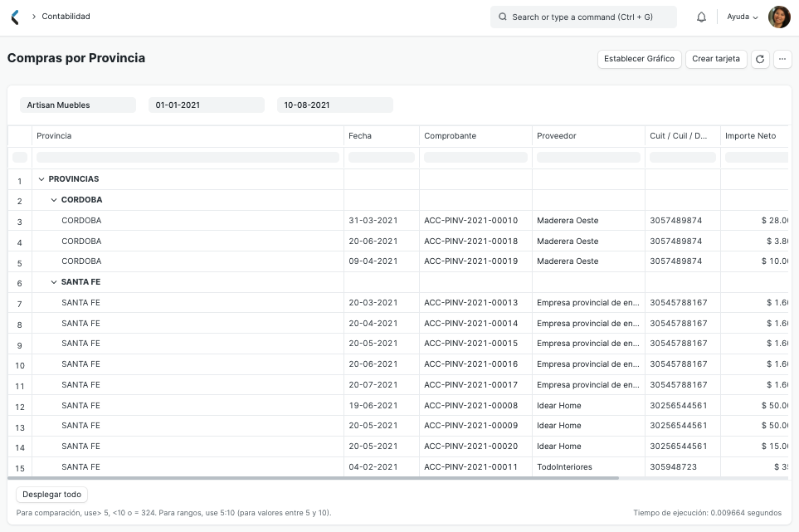
Task: Click the refresh report icon
Action: (760, 59)
